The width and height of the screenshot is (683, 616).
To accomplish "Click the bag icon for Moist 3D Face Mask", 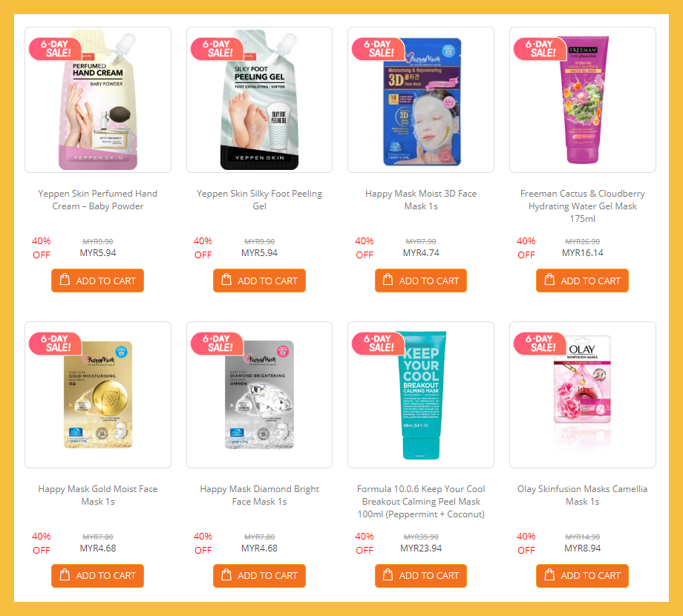I will (x=388, y=280).
